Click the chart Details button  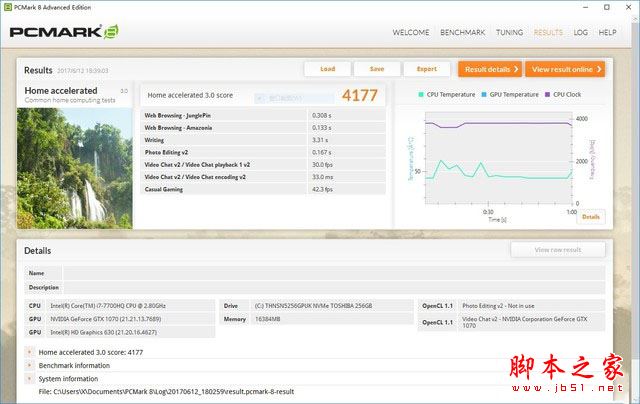pyautogui.click(x=591, y=217)
